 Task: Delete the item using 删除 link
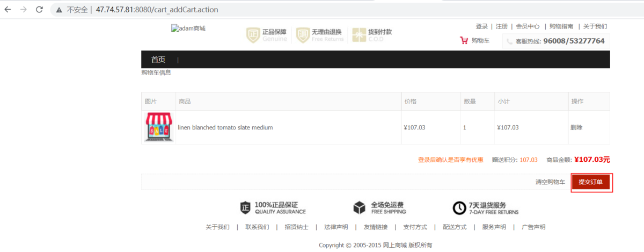[576, 127]
